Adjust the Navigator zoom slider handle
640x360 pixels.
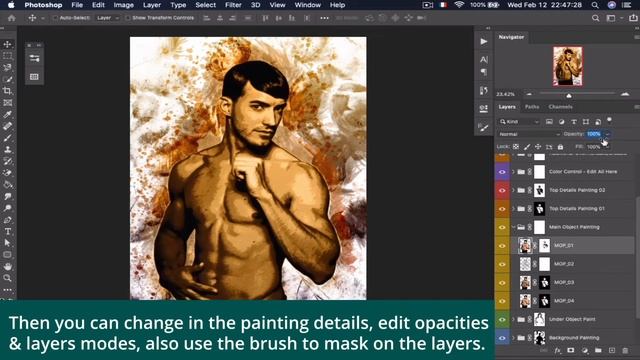pyautogui.click(x=569, y=95)
